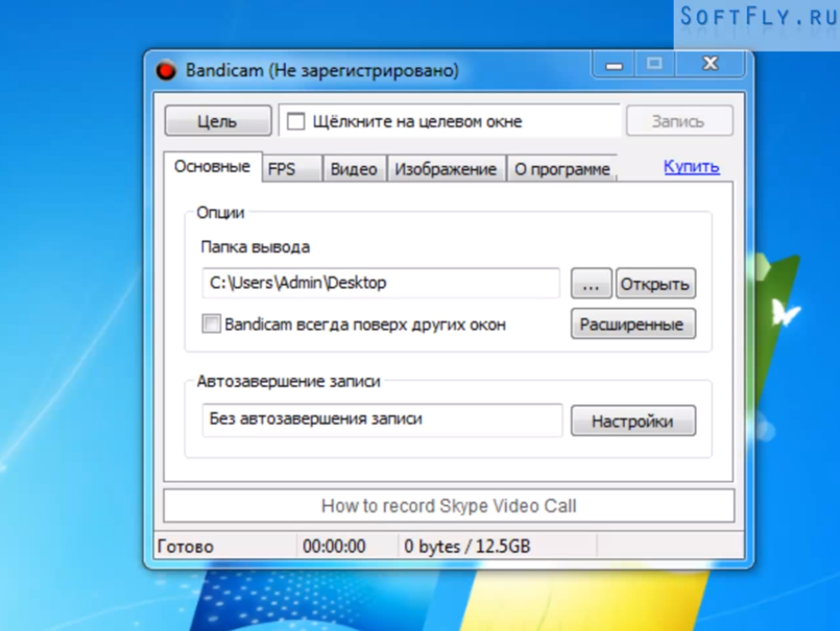Click the Без автозавершения записи field
Image resolution: width=840 pixels, height=631 pixels.
pos(382,419)
